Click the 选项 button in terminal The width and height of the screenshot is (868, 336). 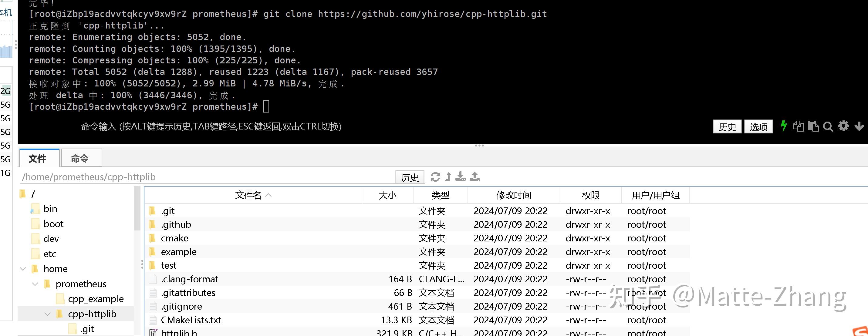(758, 126)
